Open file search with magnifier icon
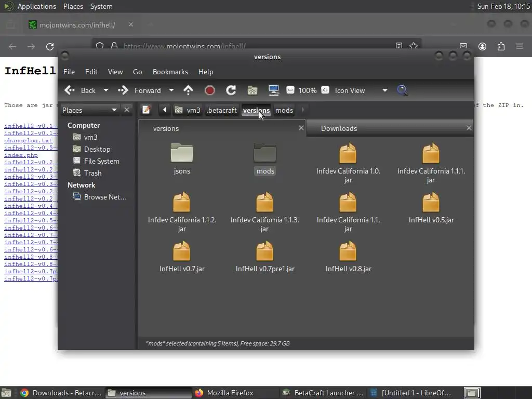Viewport: 532px width, 399px height. [402, 90]
